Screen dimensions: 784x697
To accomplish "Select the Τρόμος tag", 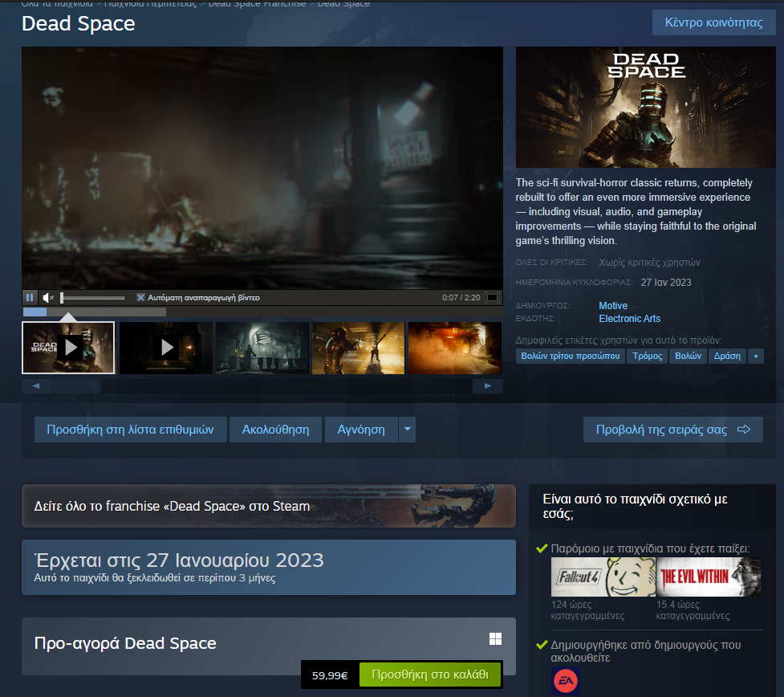I will click(x=648, y=357).
